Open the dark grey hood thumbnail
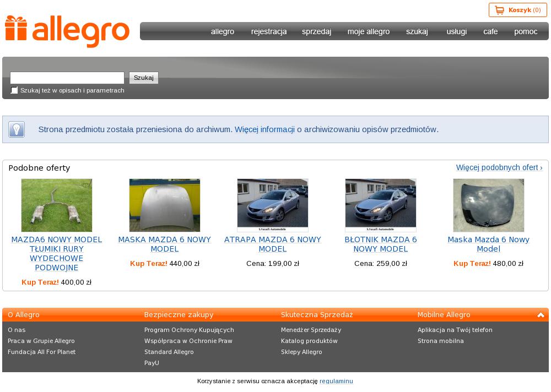The width and height of the screenshot is (551, 392). [x=488, y=205]
